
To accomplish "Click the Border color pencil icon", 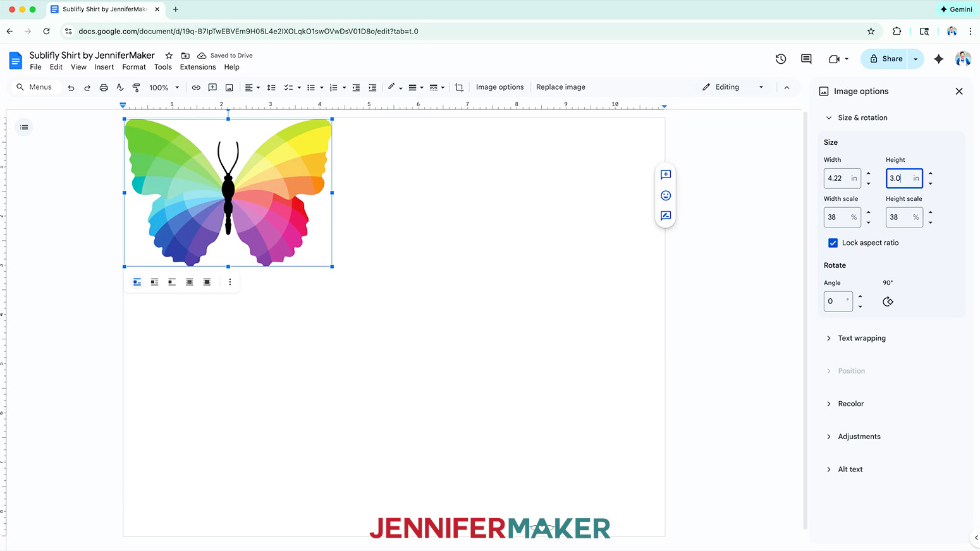I will point(391,87).
